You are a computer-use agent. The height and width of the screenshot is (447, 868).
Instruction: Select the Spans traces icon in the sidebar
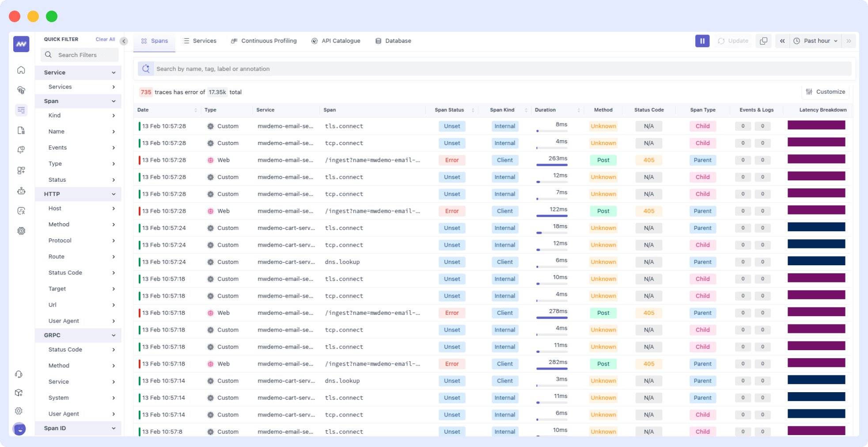[x=21, y=110]
